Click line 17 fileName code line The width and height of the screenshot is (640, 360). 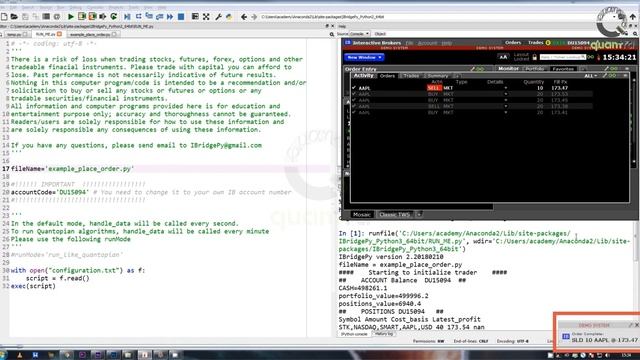72,169
